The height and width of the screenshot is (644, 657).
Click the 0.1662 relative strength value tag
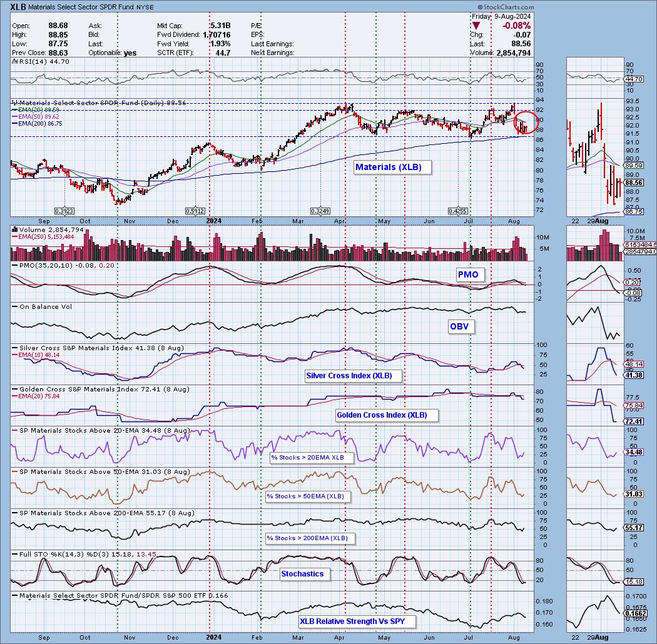coord(635,613)
